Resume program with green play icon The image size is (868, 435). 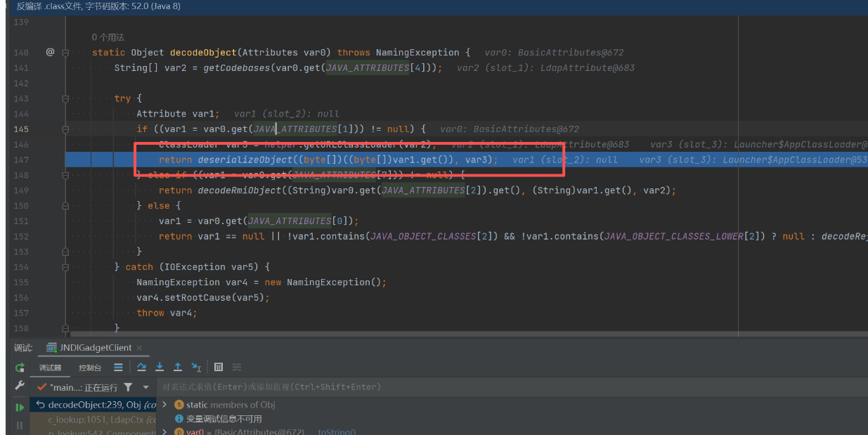(x=20, y=408)
